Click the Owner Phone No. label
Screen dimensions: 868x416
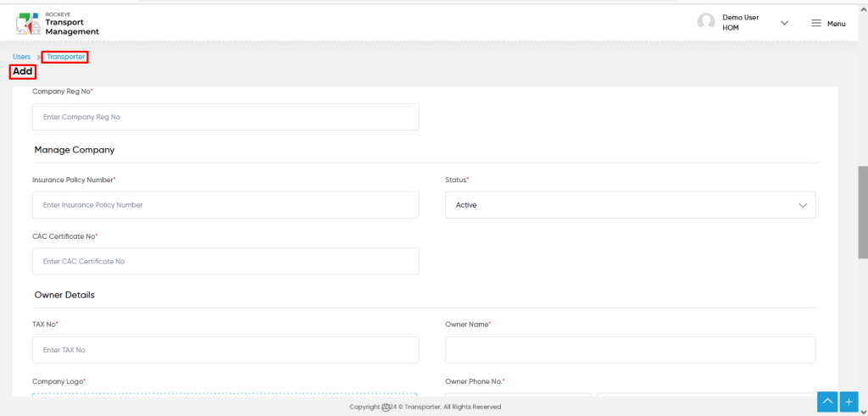(x=475, y=381)
